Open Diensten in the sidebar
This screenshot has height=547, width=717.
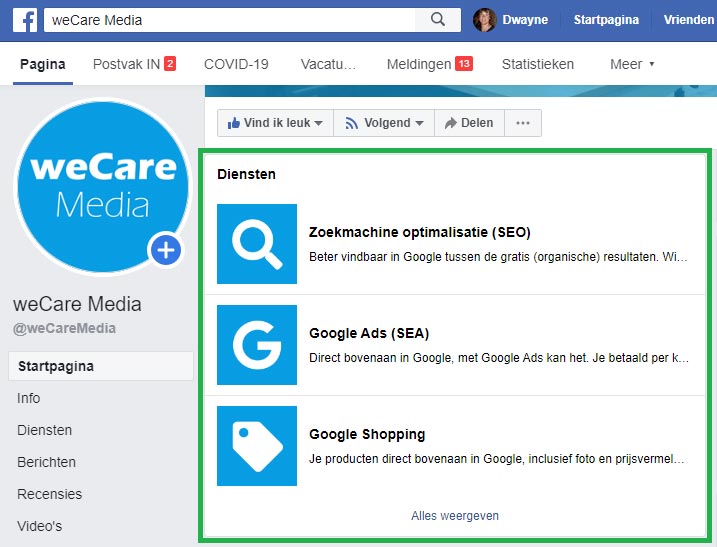tap(44, 430)
